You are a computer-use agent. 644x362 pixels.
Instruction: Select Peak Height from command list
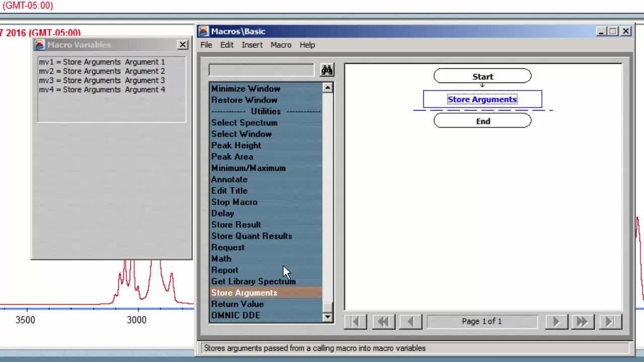(236, 145)
